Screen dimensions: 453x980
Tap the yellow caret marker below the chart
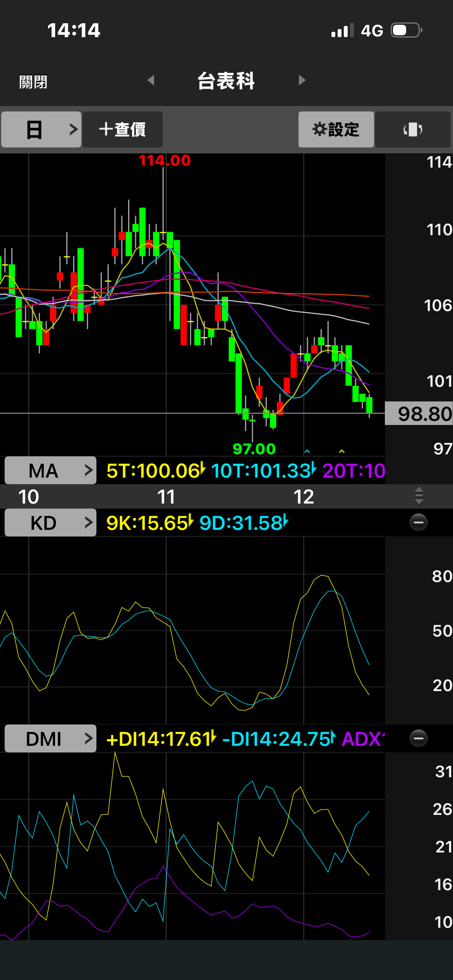pyautogui.click(x=341, y=451)
